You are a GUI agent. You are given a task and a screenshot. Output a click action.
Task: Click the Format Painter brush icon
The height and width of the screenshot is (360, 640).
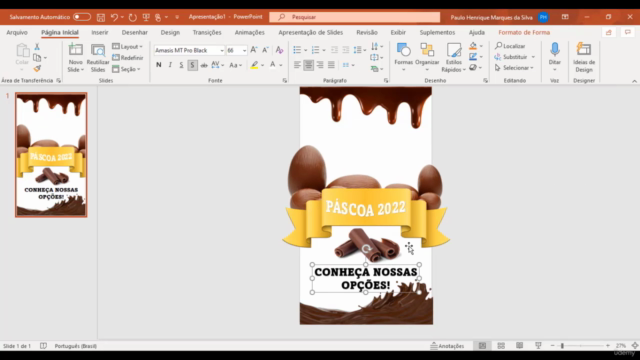click(x=37, y=68)
